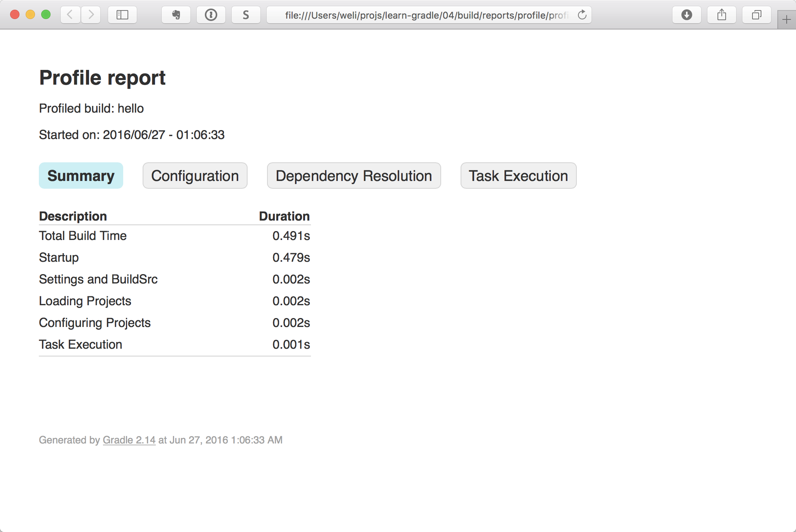Click the S extension toolbar icon
Image resolution: width=796 pixels, height=532 pixels.
click(246, 15)
